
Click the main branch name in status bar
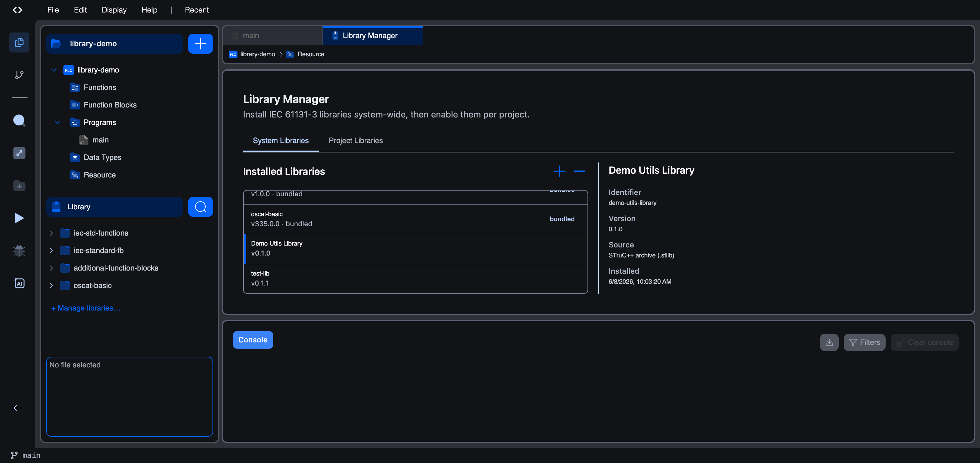[31, 455]
